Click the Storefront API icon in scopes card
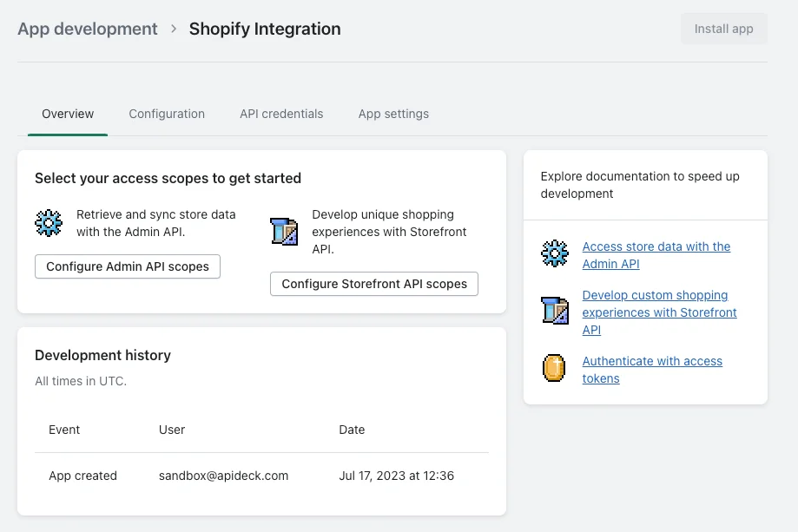The image size is (798, 532). (284, 232)
